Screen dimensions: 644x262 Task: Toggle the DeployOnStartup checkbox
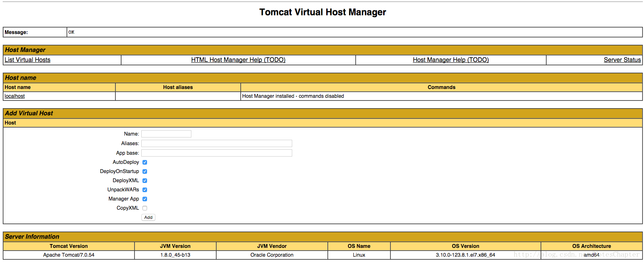tap(145, 171)
